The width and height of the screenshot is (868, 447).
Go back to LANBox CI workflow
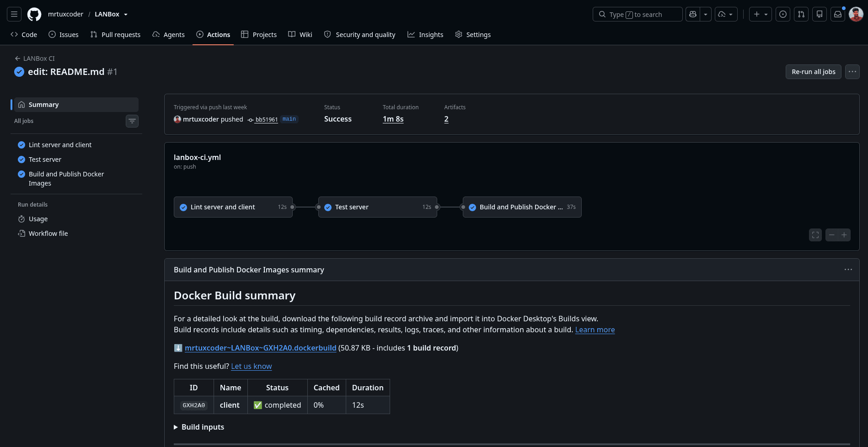[x=35, y=59]
